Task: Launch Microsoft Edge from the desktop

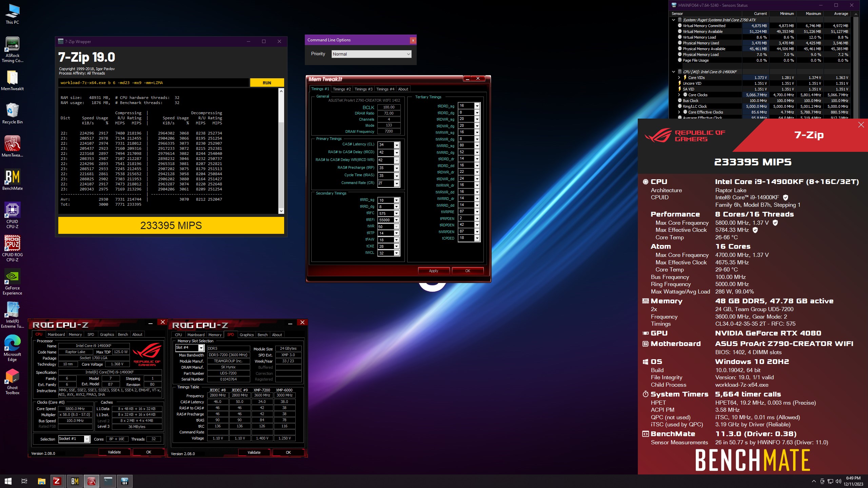Action: 12,348
